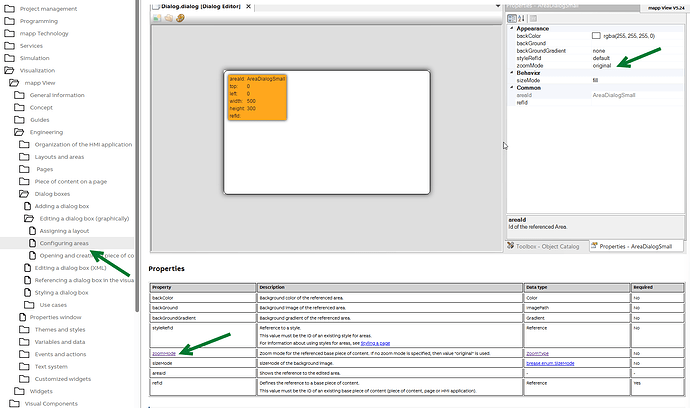Collapse the Behavior property category
The image size is (690, 408).
[512, 73]
